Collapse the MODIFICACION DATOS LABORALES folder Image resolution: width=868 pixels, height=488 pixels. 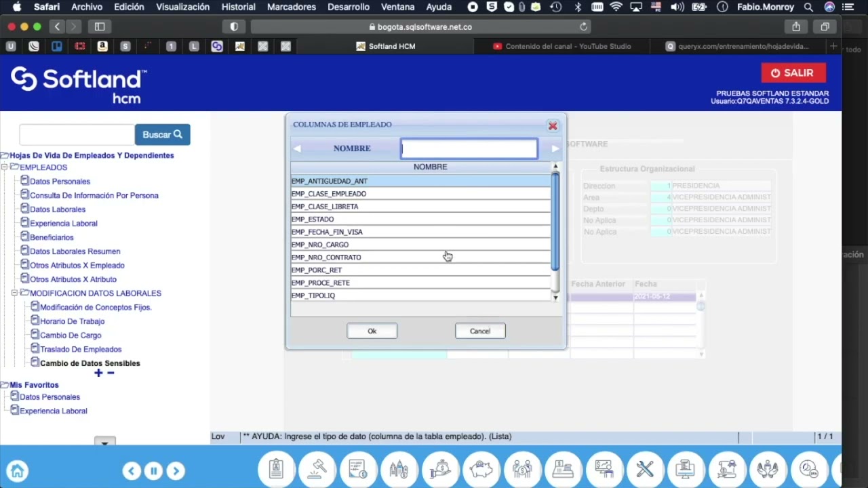[15, 293]
